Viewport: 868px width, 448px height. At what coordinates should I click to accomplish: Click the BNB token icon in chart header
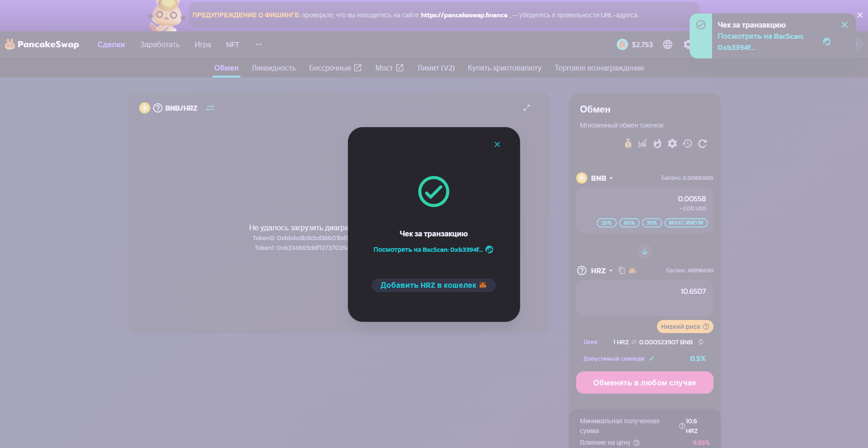145,108
